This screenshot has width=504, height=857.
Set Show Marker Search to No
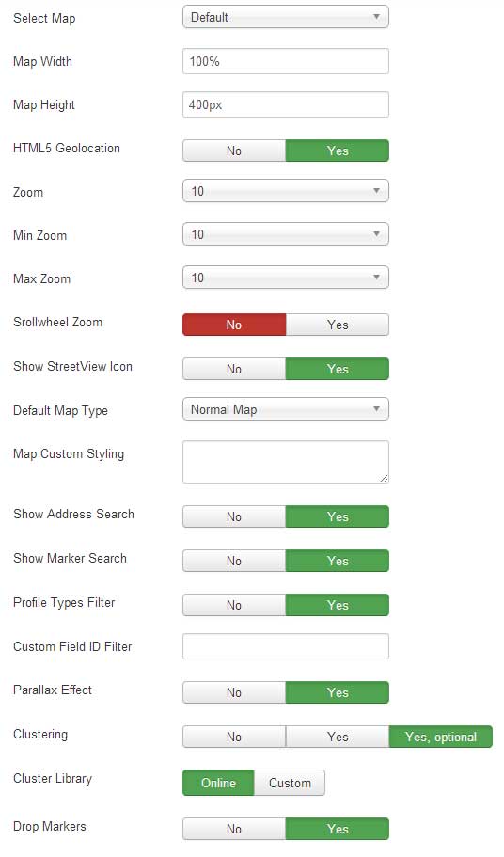tap(234, 561)
